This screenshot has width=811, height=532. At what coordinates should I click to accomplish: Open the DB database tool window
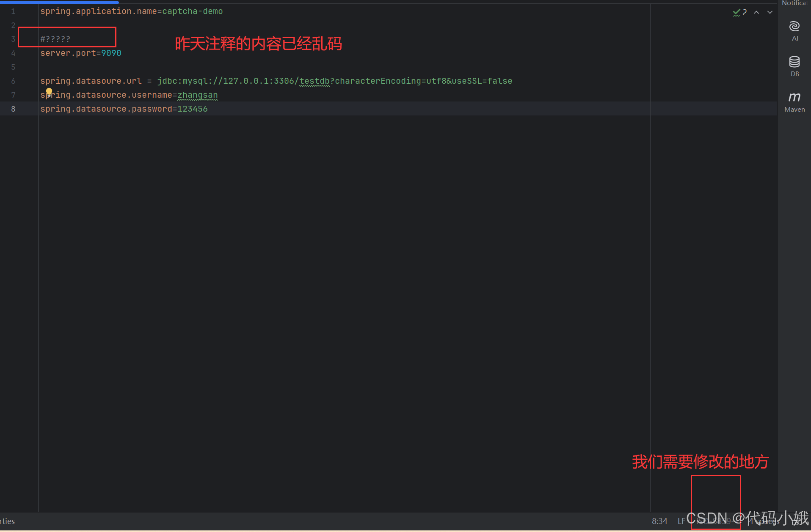pos(794,66)
